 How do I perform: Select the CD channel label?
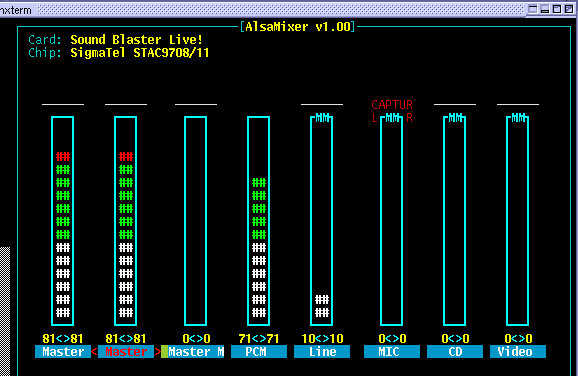pos(455,352)
